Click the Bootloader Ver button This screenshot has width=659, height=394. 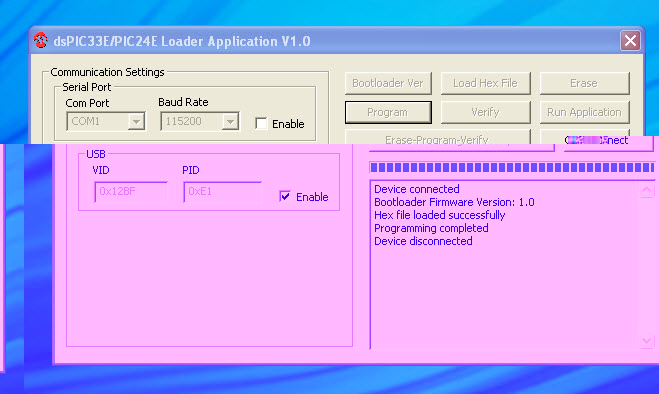388,83
